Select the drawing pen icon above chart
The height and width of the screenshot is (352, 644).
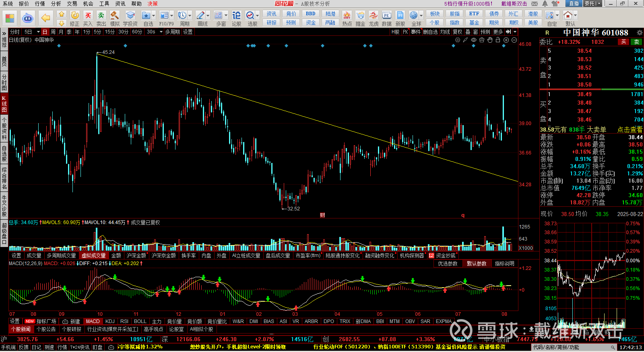(x=465, y=40)
